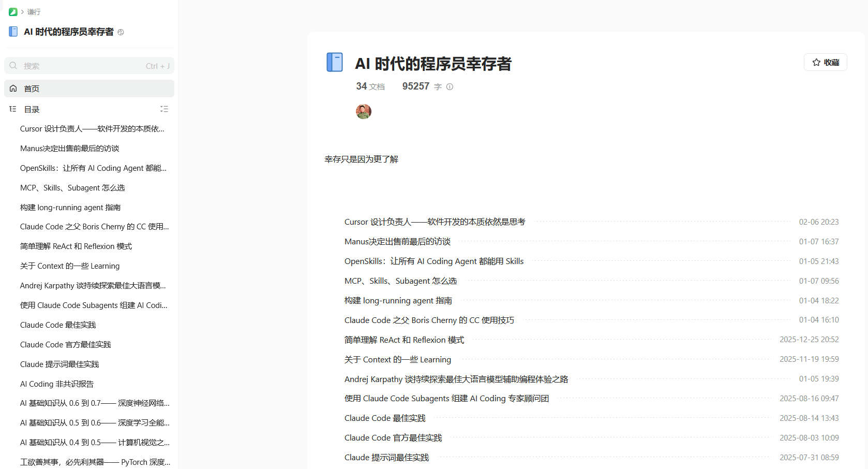Open the author avatar thumbnail
868x469 pixels.
click(364, 111)
